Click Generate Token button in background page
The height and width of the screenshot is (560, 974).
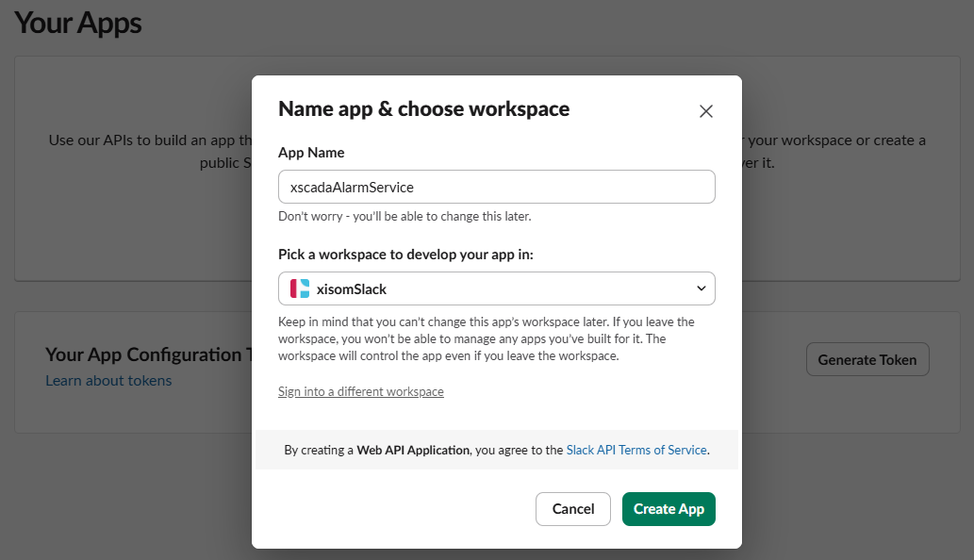(x=867, y=359)
